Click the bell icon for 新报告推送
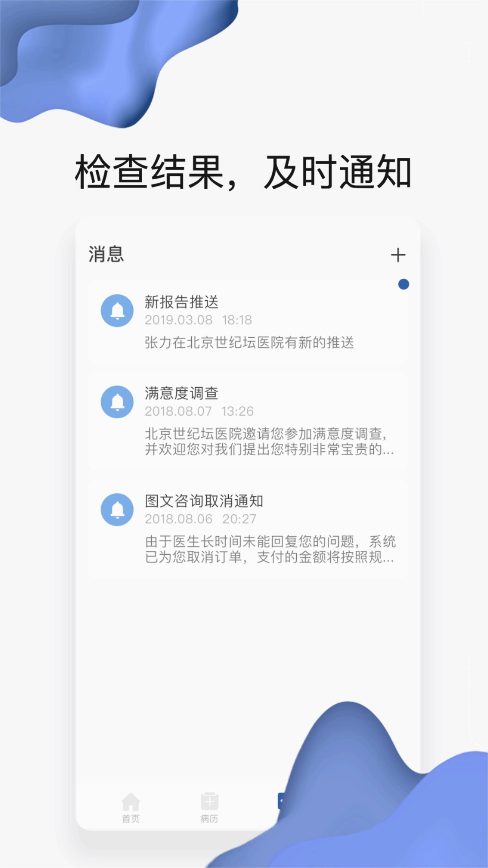 117,311
